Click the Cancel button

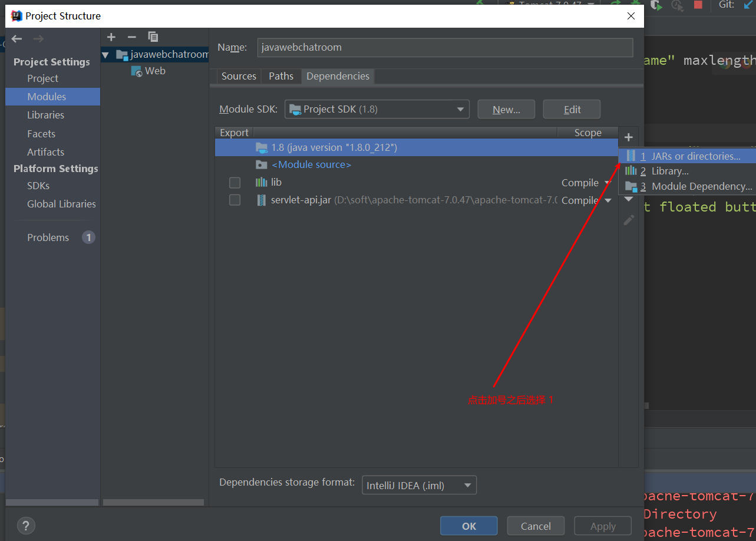pos(536,526)
